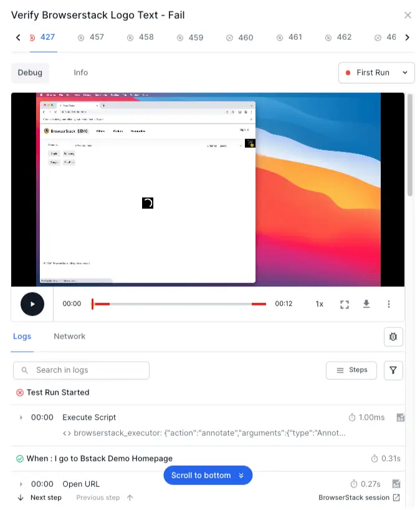The height and width of the screenshot is (510, 420).
Task: Change the 1x playback speed
Action: tap(319, 304)
